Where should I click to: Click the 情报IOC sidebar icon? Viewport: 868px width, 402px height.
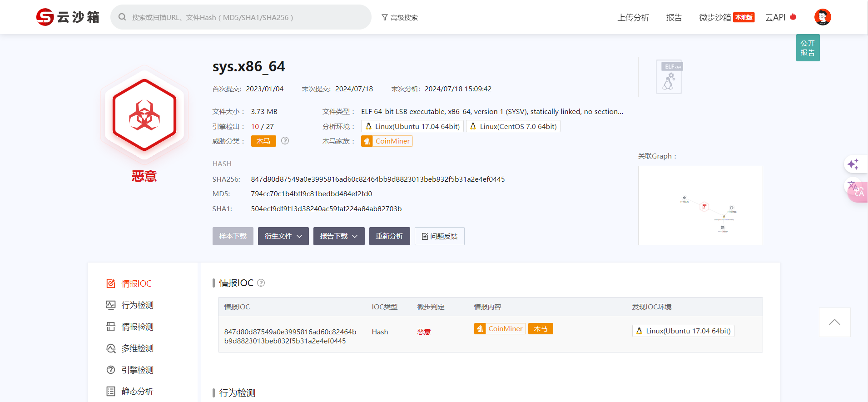[111, 283]
